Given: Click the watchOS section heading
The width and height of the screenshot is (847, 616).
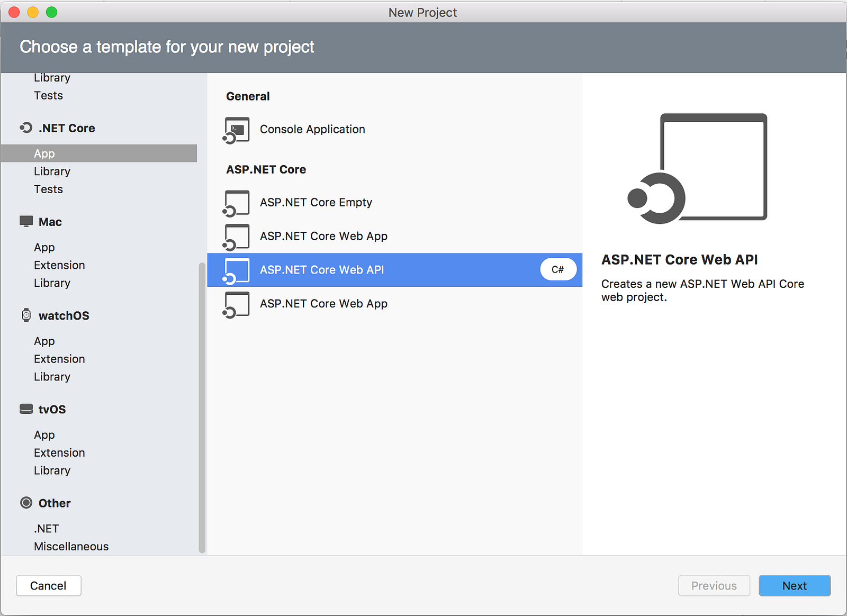Looking at the screenshot, I should coord(64,315).
